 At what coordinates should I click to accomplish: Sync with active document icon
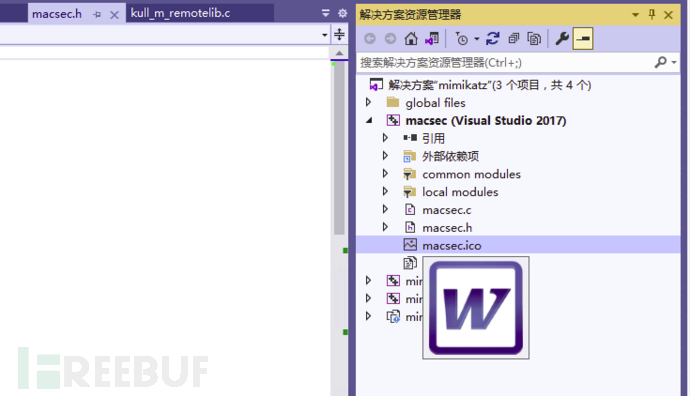(x=493, y=39)
